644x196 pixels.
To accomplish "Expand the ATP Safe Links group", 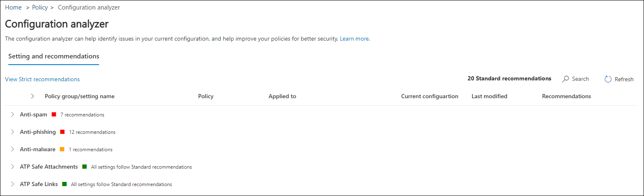I will 12,184.
